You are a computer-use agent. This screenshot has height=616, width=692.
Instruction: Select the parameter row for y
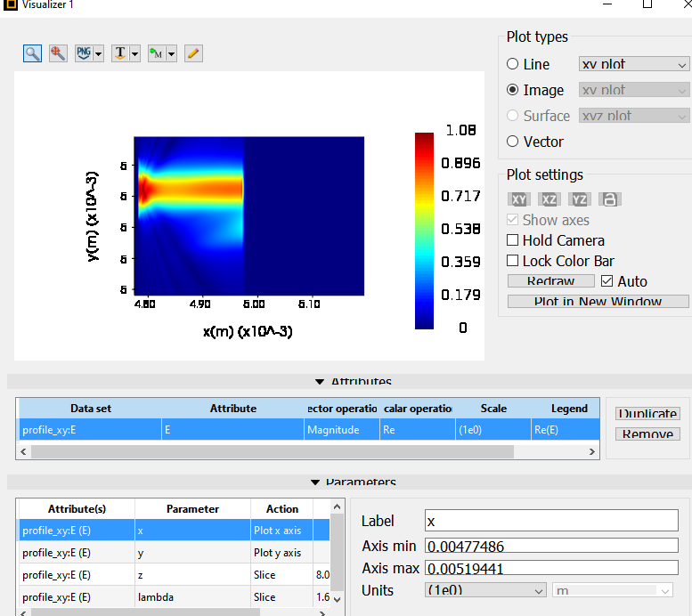click(175, 553)
